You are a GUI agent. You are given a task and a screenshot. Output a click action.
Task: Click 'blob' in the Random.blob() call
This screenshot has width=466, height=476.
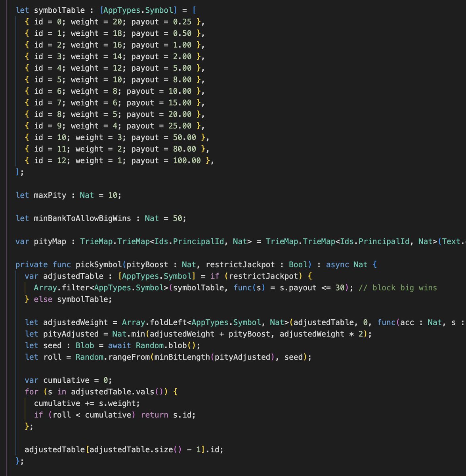pos(177,345)
